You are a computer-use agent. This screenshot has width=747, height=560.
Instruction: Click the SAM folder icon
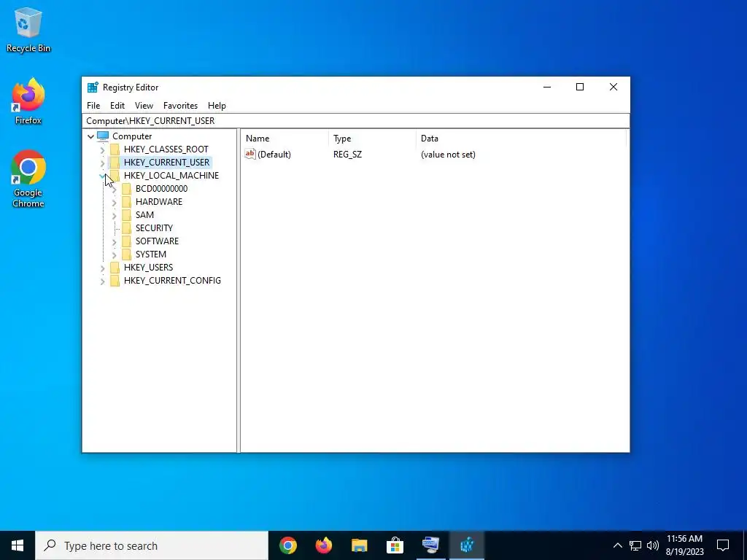126,215
